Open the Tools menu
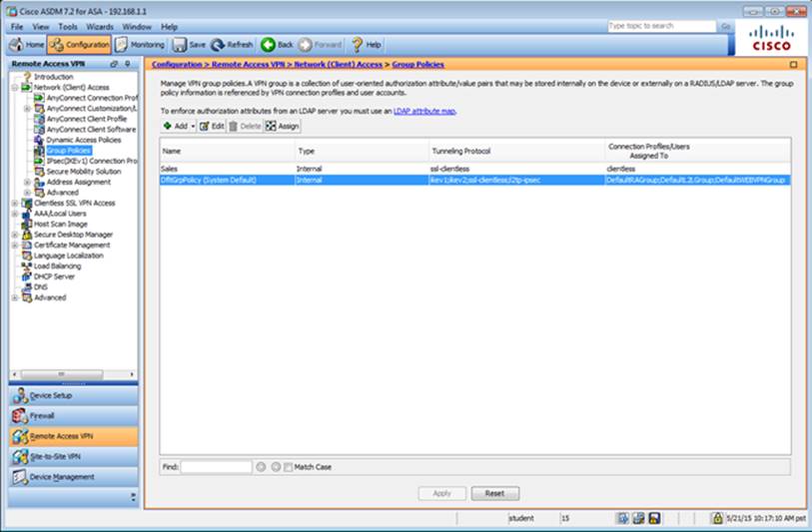 67,26
